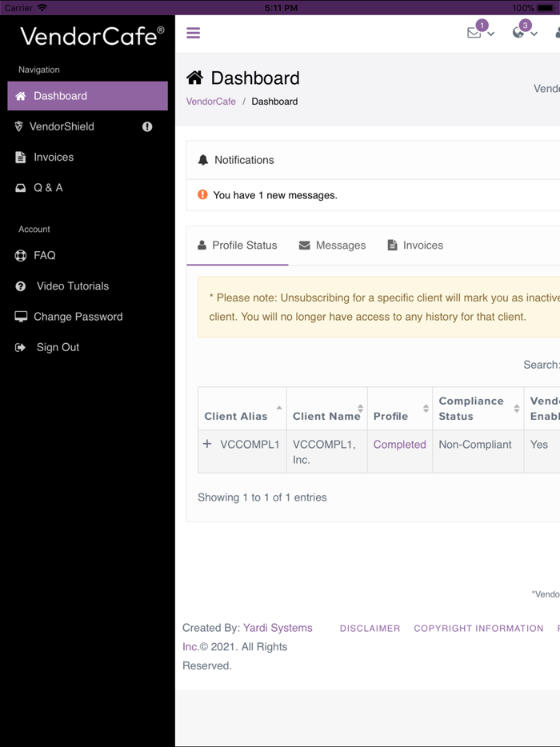
Task: Click the 'Yes' cell in VCCOMPL1 row
Action: (x=539, y=445)
